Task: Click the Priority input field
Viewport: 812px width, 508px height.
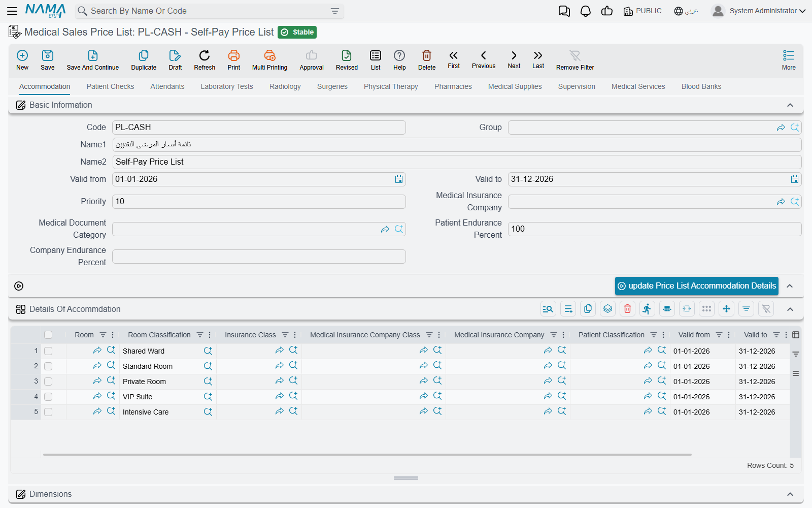Action: point(259,202)
